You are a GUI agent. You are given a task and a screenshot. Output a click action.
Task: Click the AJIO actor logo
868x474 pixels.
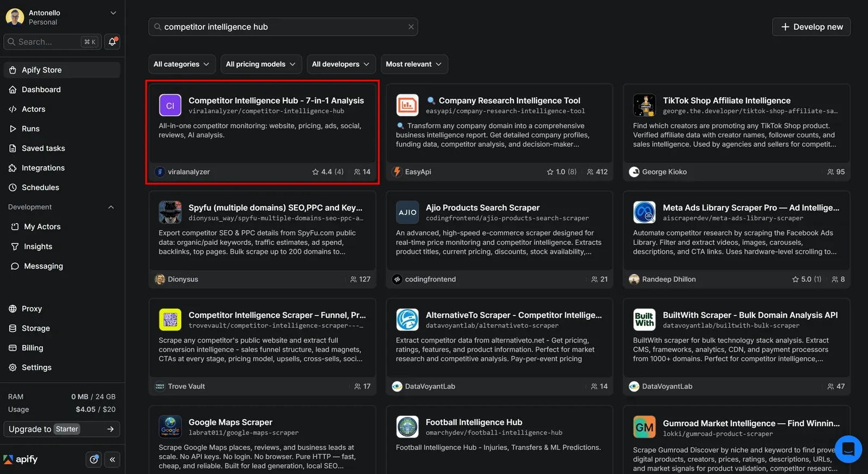pos(407,212)
